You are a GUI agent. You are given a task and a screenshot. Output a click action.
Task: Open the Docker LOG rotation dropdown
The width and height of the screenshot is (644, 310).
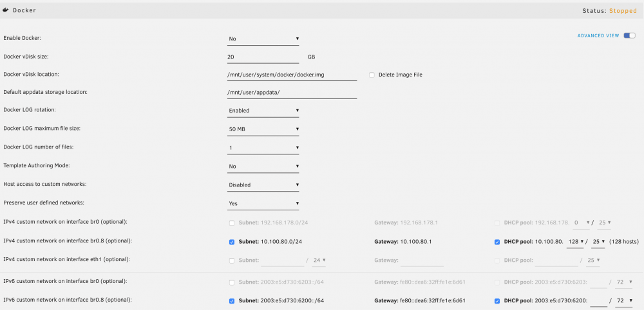pos(263,111)
